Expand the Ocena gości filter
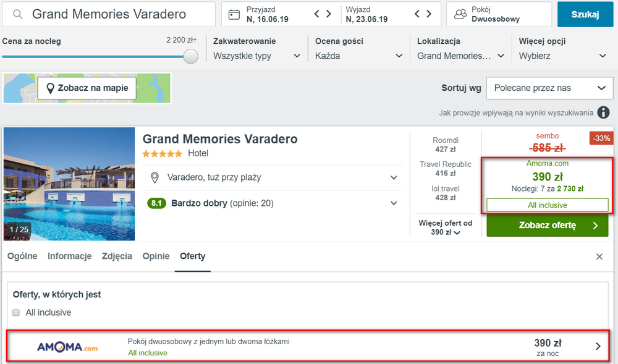 click(358, 56)
